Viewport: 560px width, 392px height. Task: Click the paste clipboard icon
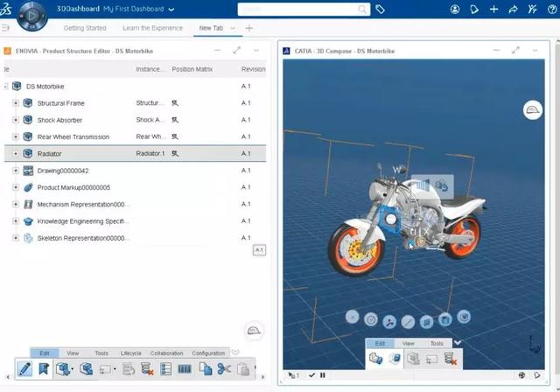(x=243, y=369)
